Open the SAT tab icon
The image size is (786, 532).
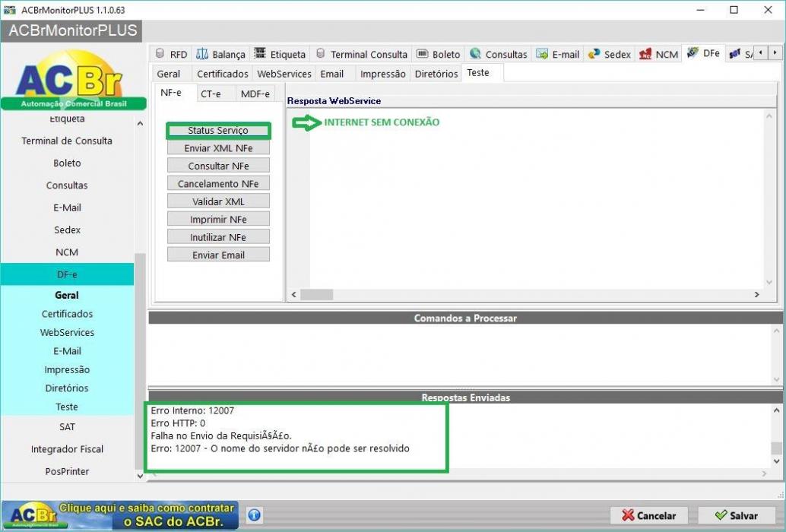(740, 54)
